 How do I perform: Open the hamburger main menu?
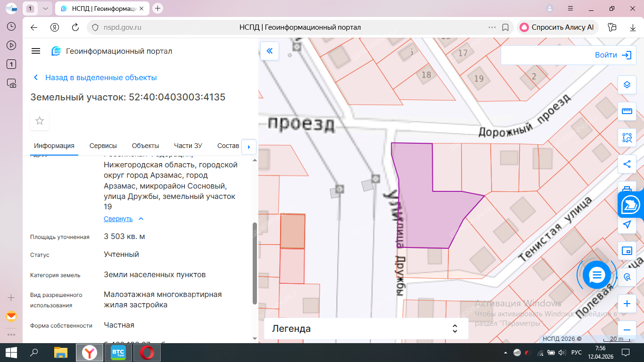click(x=36, y=51)
